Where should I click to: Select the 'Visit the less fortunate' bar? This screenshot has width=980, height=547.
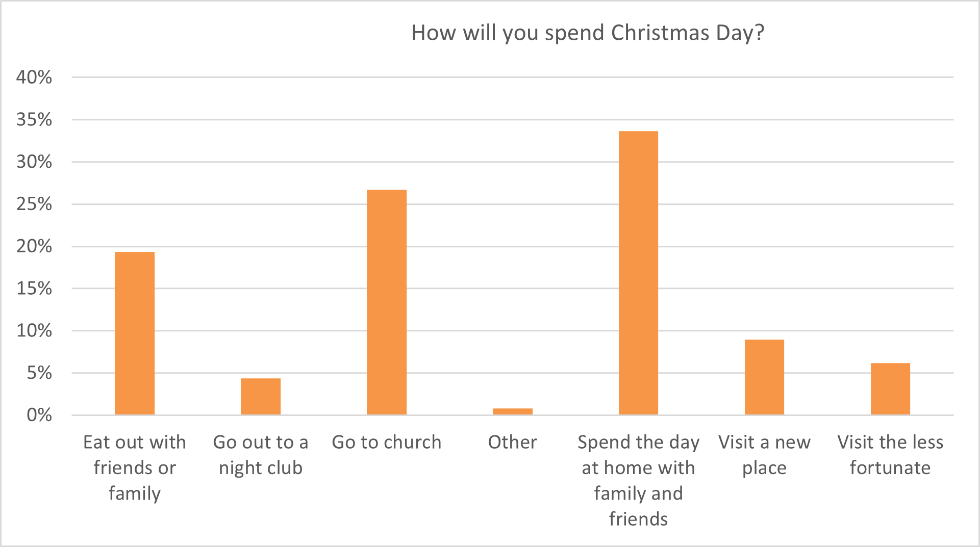click(x=890, y=389)
